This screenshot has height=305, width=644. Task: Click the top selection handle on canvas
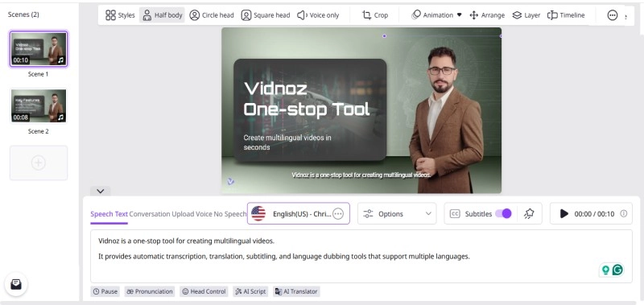pyautogui.click(x=384, y=36)
